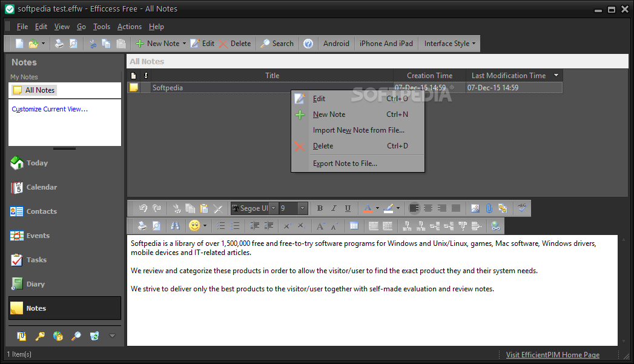Screen dimensions: 634x364
Task: Click the print icon in the main toolbar
Action: tap(59, 43)
